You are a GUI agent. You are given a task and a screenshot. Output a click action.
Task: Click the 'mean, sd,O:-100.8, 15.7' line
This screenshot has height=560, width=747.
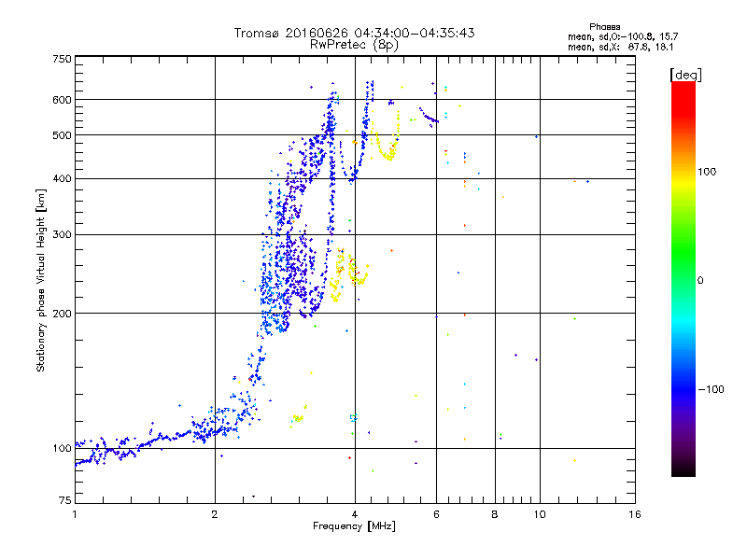tap(623, 36)
